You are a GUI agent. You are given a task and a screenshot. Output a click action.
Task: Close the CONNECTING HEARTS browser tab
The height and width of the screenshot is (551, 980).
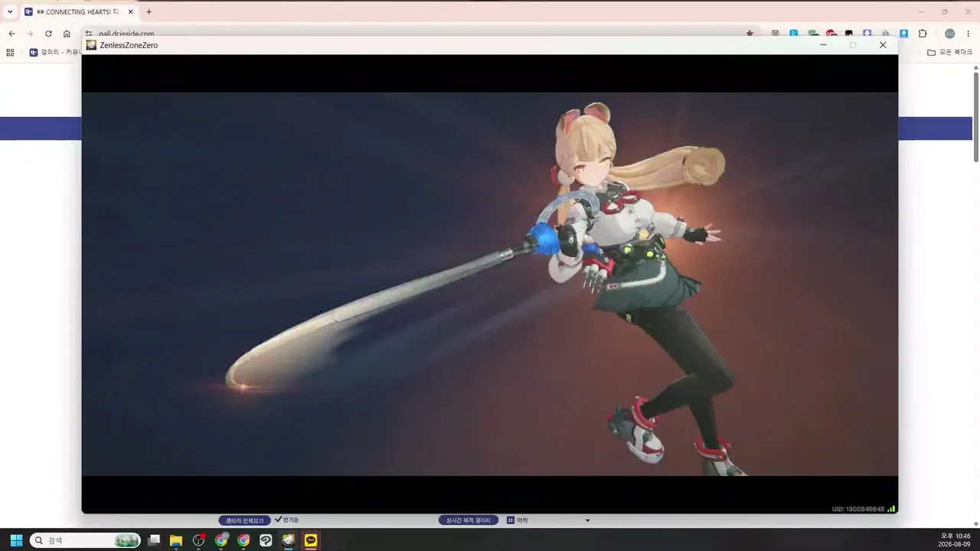[131, 12]
